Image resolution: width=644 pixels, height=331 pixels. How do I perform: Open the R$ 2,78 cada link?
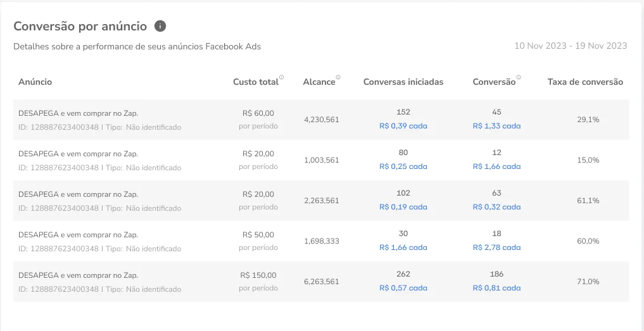pos(496,247)
